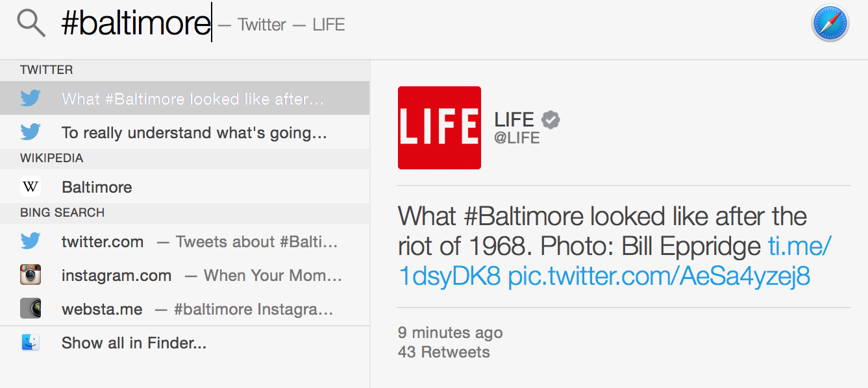Open the Baltimore Wikipedia result
The height and width of the screenshot is (388, 868).
97,187
